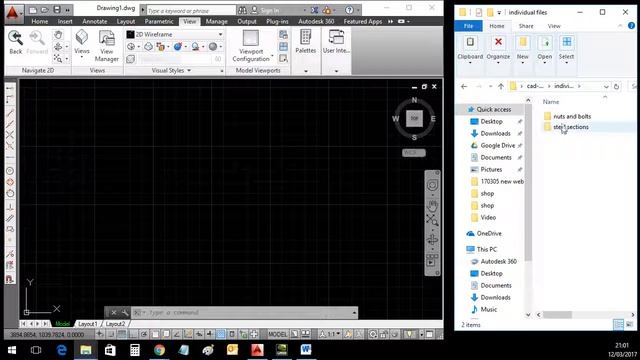Click the Open file icon in AutoCAD's quick access toolbar

point(44,10)
